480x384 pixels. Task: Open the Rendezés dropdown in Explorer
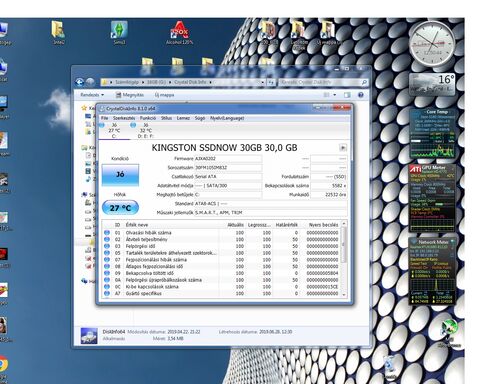(x=92, y=95)
